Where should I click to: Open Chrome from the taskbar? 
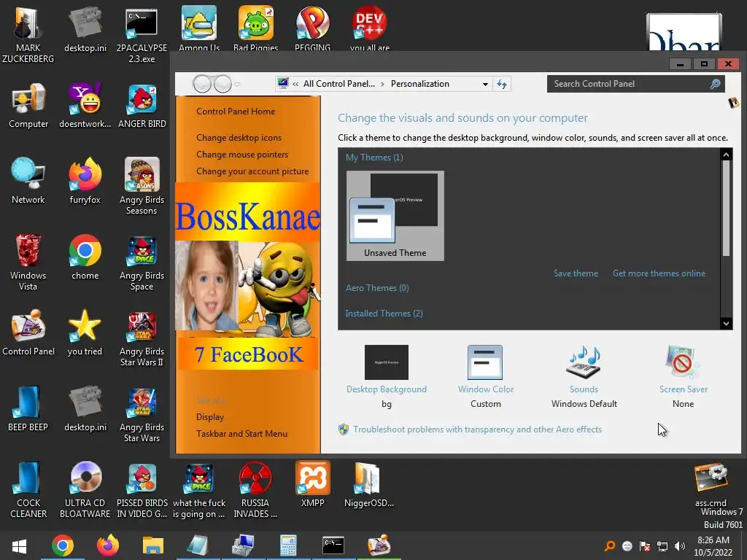tap(63, 545)
